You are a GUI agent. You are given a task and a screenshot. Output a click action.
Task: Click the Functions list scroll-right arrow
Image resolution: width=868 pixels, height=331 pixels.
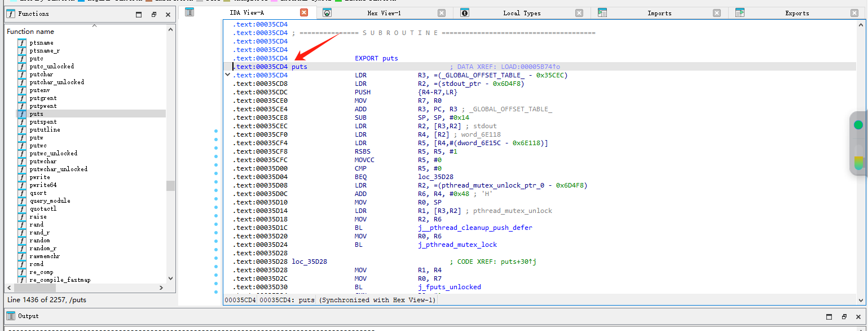tap(161, 288)
